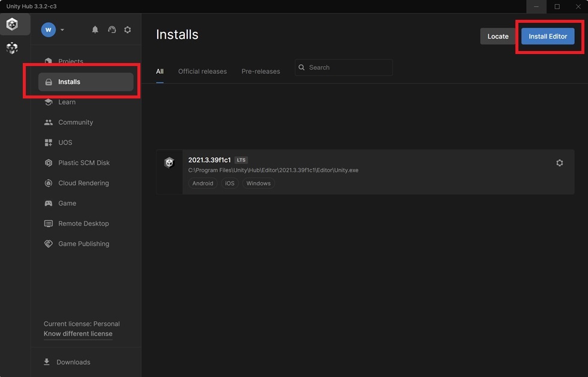Open the Installs sidebar item
This screenshot has height=377, width=588.
(86, 82)
